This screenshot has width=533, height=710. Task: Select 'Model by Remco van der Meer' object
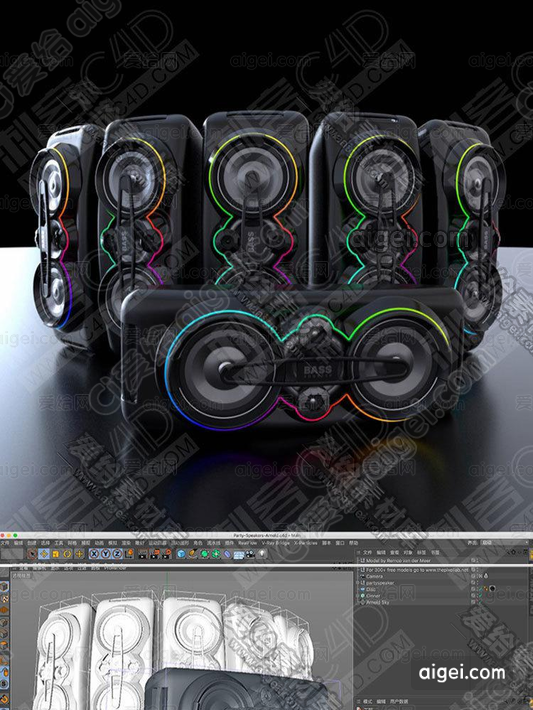[399, 561]
